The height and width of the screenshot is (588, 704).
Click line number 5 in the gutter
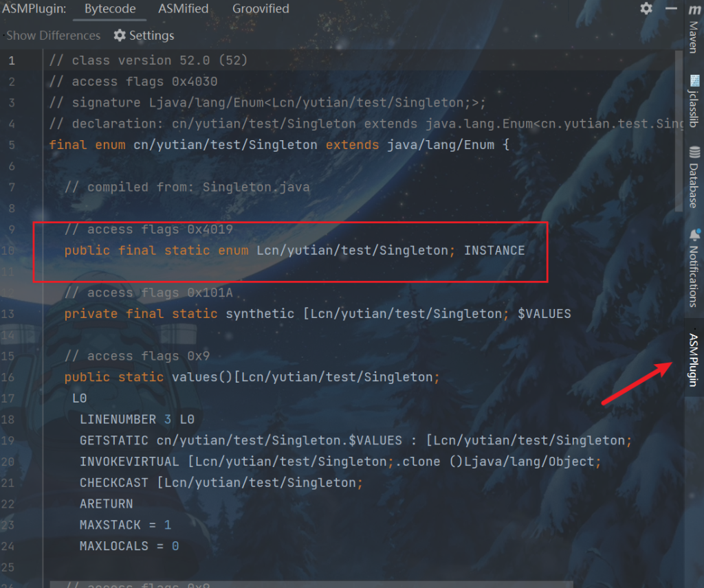12,145
